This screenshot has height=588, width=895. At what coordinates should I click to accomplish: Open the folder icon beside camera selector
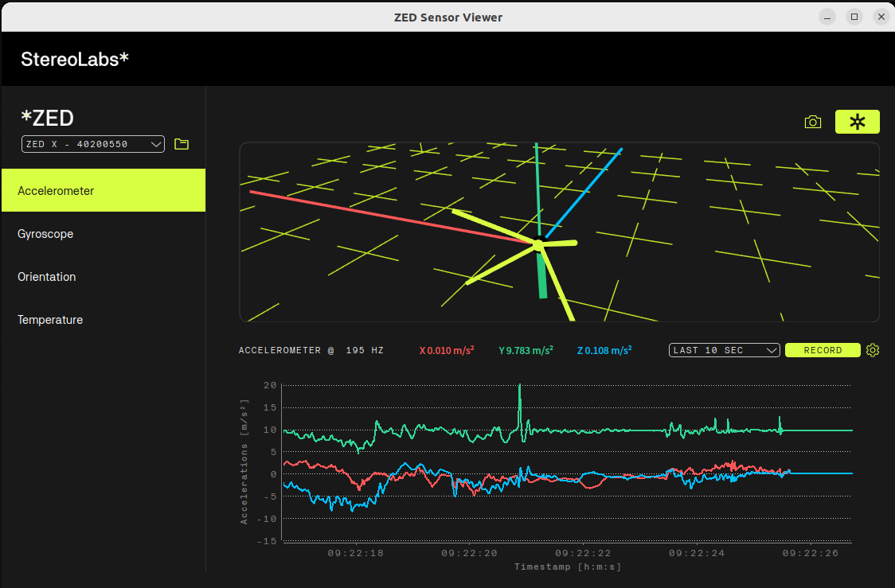(x=182, y=144)
